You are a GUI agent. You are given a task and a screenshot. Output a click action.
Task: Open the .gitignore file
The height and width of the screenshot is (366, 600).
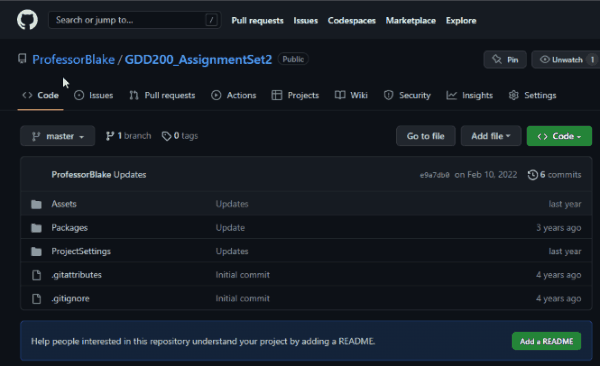70,299
